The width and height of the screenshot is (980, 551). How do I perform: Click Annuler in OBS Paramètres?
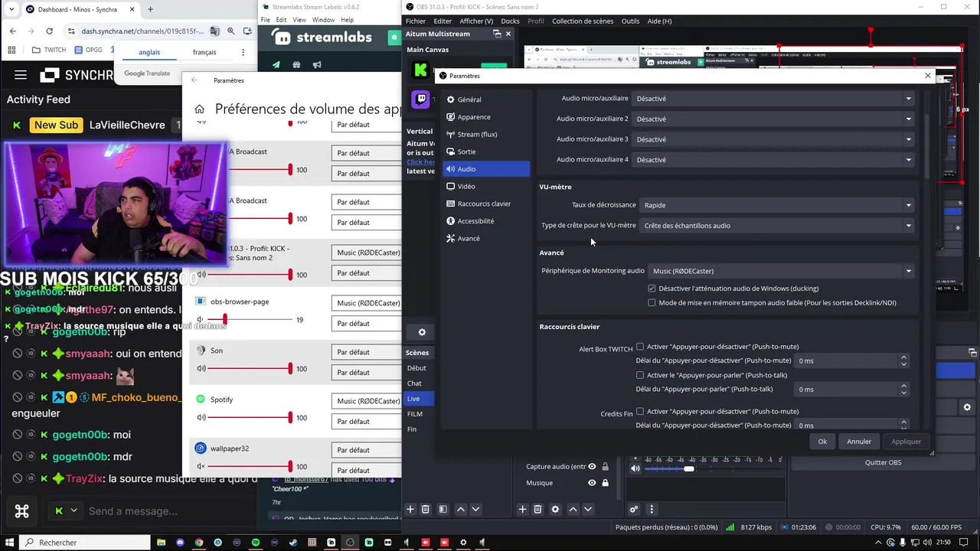tap(859, 442)
